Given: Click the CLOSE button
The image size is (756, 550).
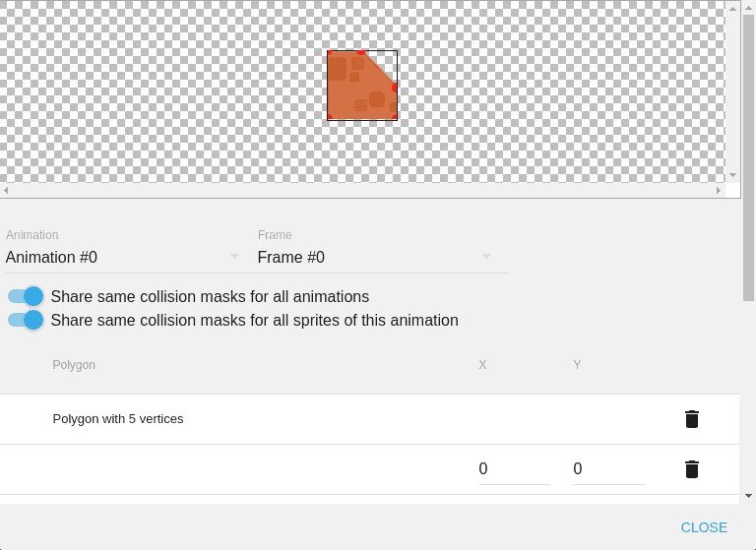Looking at the screenshot, I should tap(704, 527).
